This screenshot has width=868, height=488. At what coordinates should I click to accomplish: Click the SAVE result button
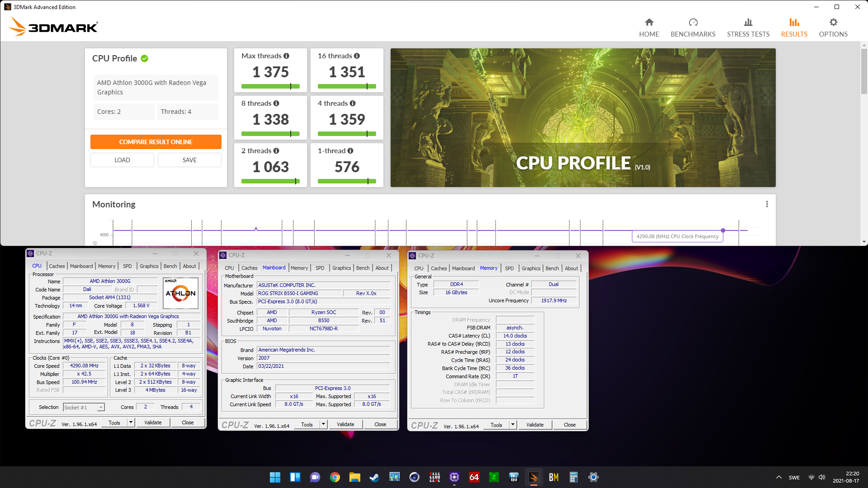click(x=189, y=160)
